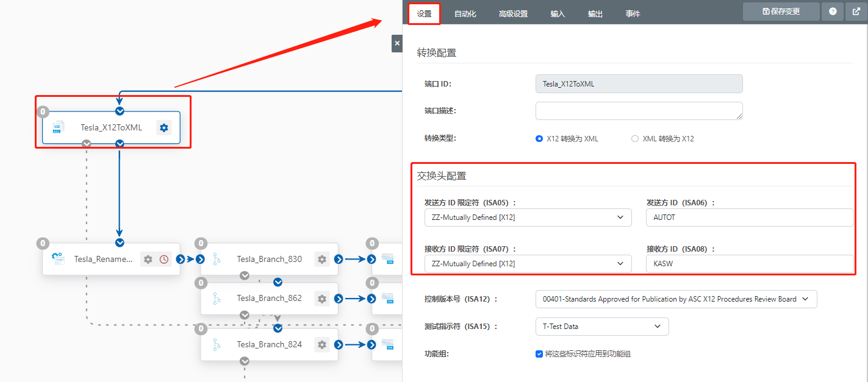Open settings gear on Tesla_Rename connector

point(148,259)
